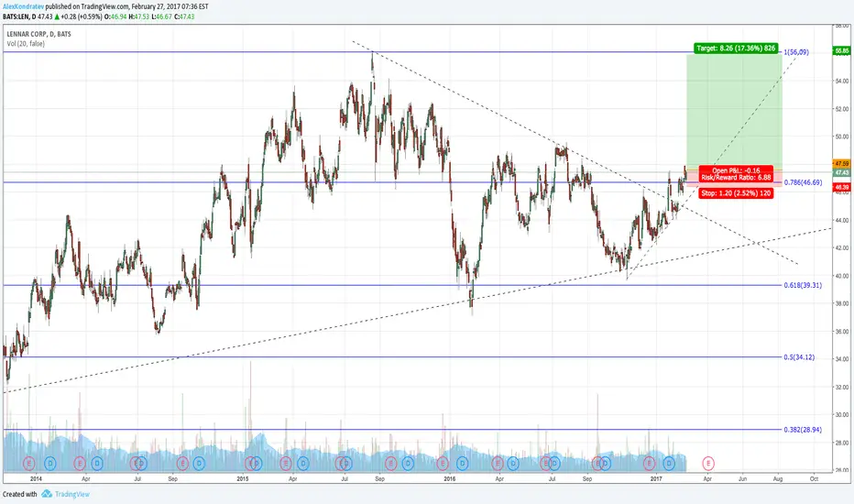854x504 pixels.
Task: Select the dividend D marker between Sep 2015 and 2016
Action: tap(408, 464)
